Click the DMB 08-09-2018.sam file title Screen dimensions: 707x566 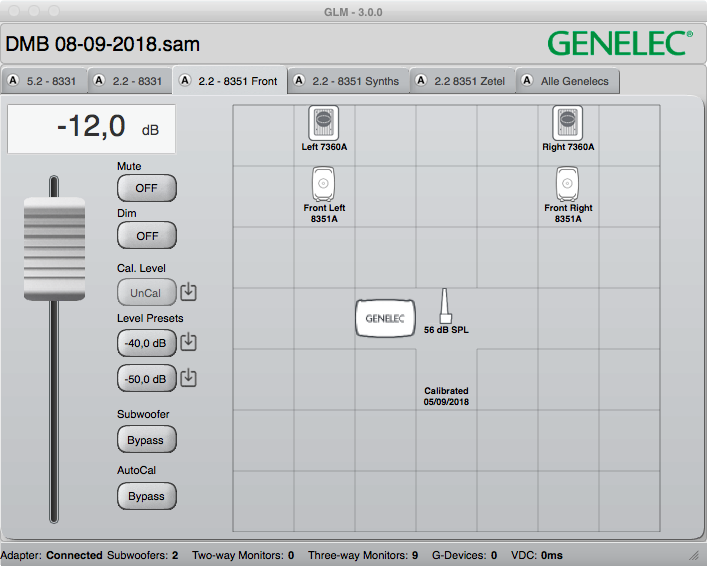pyautogui.click(x=102, y=44)
